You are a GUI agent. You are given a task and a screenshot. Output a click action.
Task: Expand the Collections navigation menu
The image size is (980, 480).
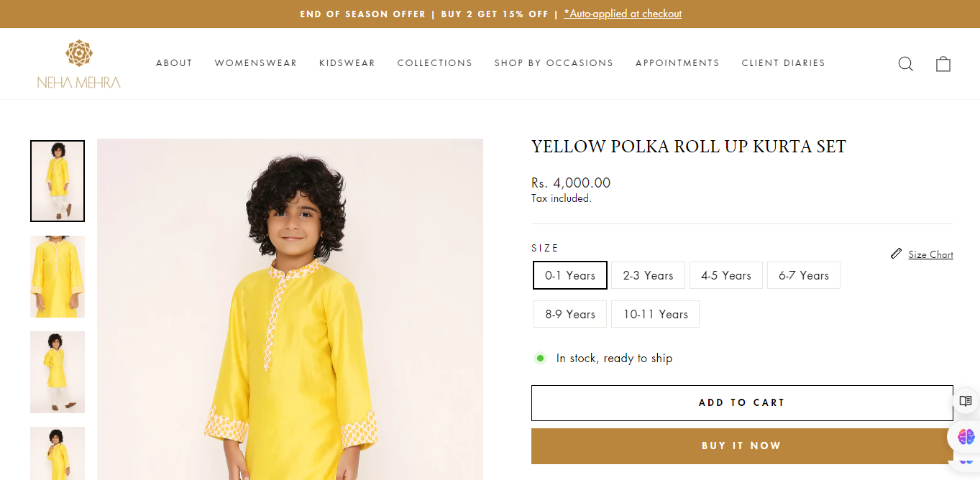click(435, 63)
